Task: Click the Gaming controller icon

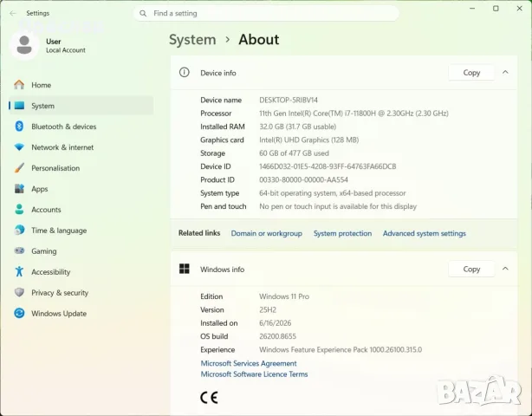Action: tap(19, 250)
